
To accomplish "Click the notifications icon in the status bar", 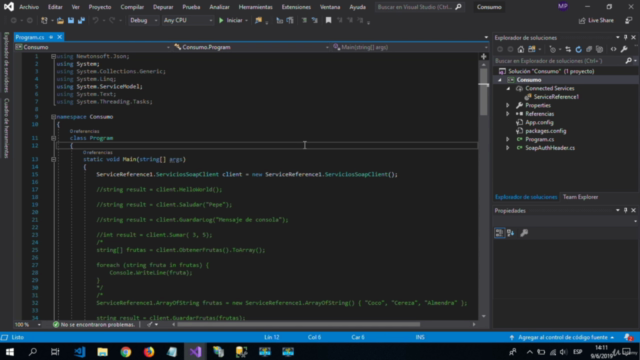I will [x=629, y=337].
